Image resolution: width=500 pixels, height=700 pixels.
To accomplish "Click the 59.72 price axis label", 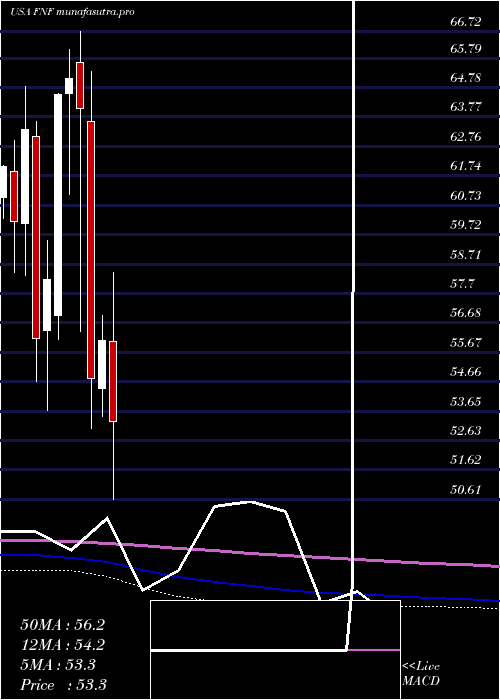I will (466, 225).
